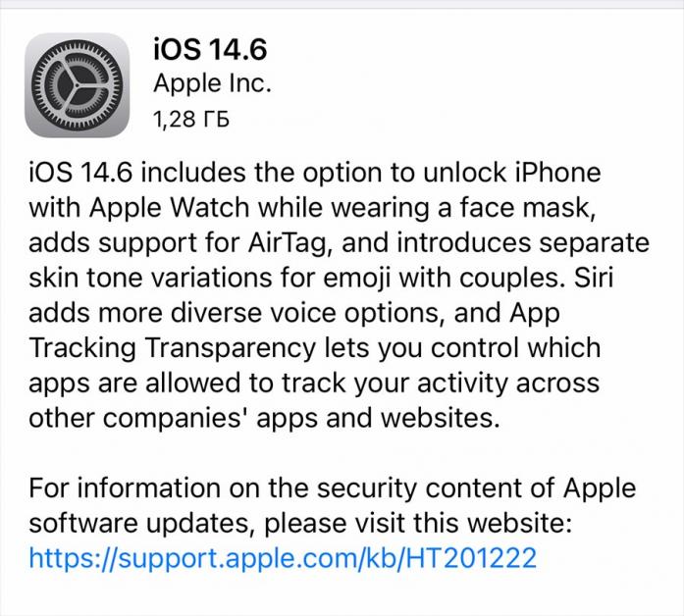Click the phrase 'software updates' in the footer paragraph
Viewport: 684px width, 616px height.
tap(141, 522)
